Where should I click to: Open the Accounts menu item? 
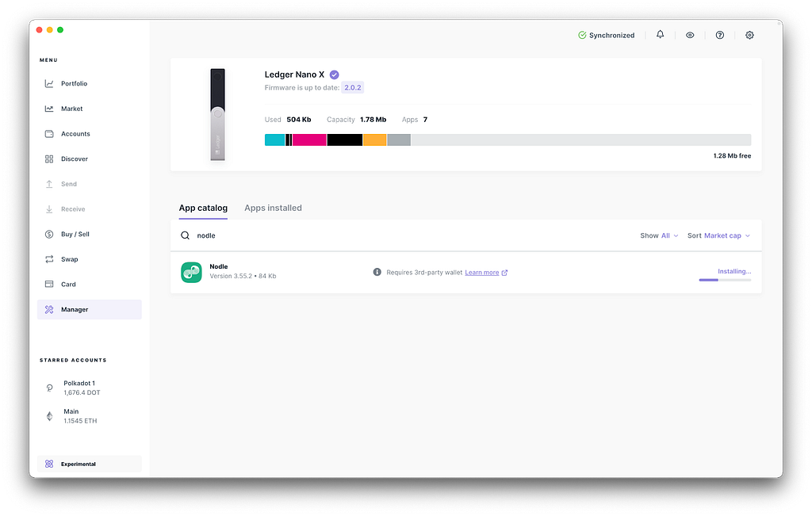tap(89, 133)
